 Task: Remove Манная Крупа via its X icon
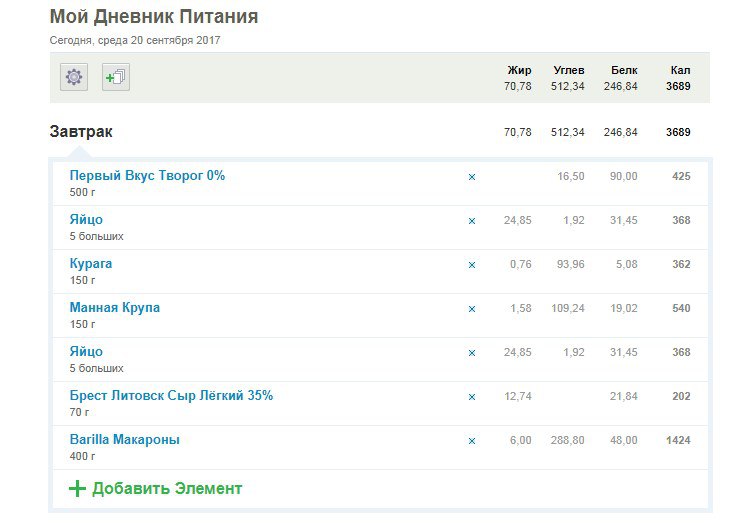click(x=472, y=309)
